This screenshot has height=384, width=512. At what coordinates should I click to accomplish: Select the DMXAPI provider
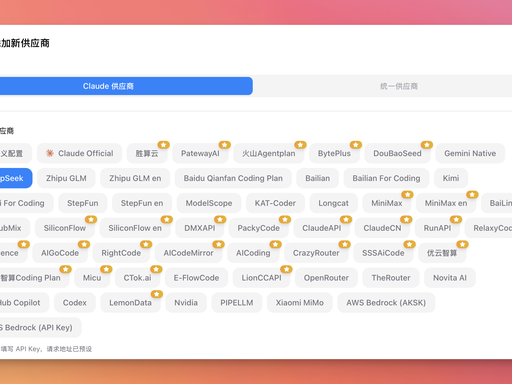click(200, 228)
